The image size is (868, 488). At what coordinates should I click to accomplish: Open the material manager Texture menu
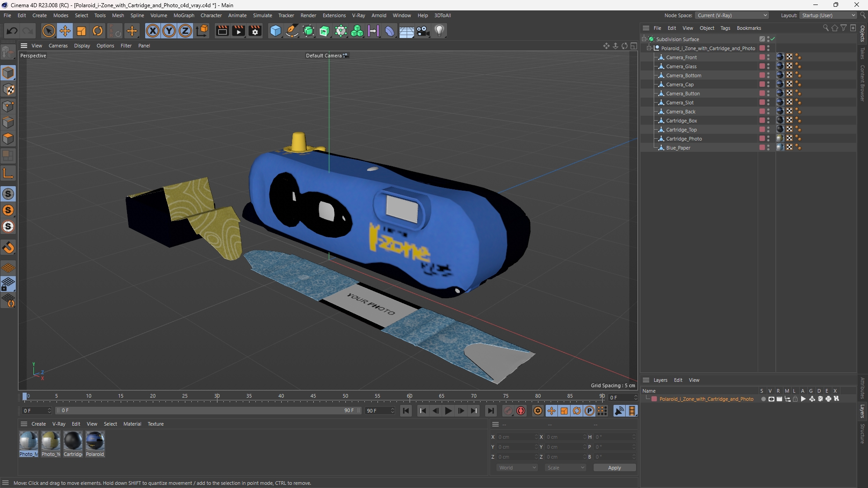[156, 424]
